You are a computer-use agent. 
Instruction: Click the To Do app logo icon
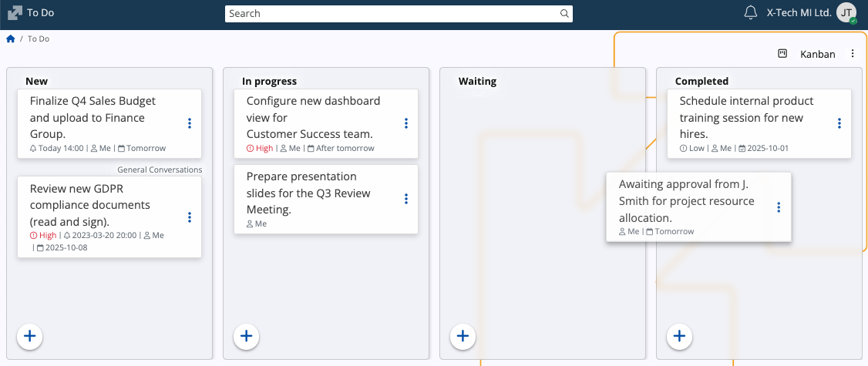click(15, 13)
